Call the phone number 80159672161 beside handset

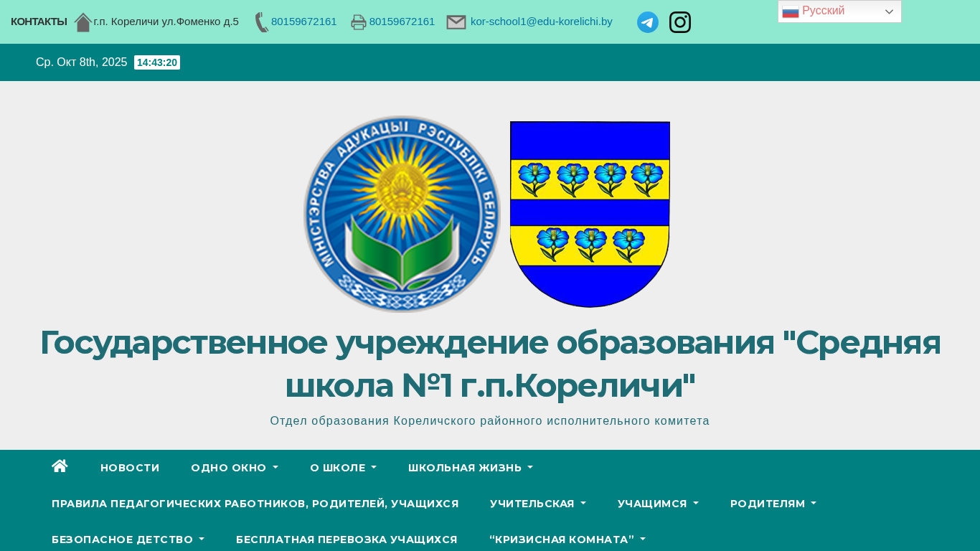[x=304, y=22]
